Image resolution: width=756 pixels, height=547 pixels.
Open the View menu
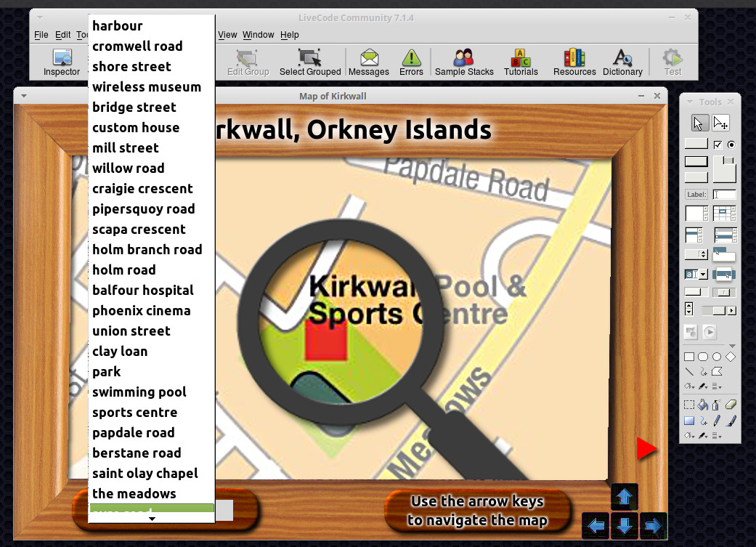click(x=227, y=35)
